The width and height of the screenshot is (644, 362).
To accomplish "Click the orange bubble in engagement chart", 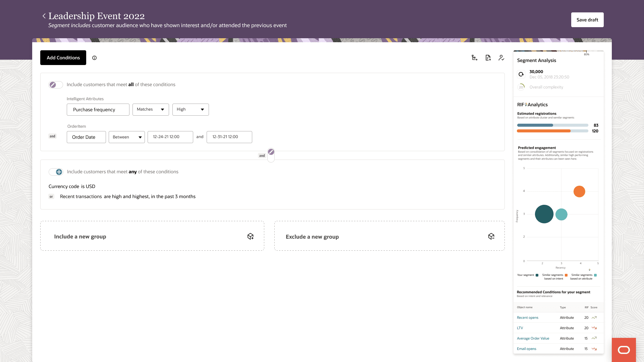I will pyautogui.click(x=579, y=191).
